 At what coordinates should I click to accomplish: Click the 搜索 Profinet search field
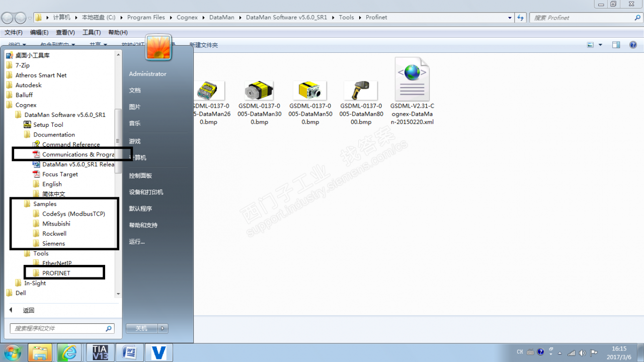point(586,18)
